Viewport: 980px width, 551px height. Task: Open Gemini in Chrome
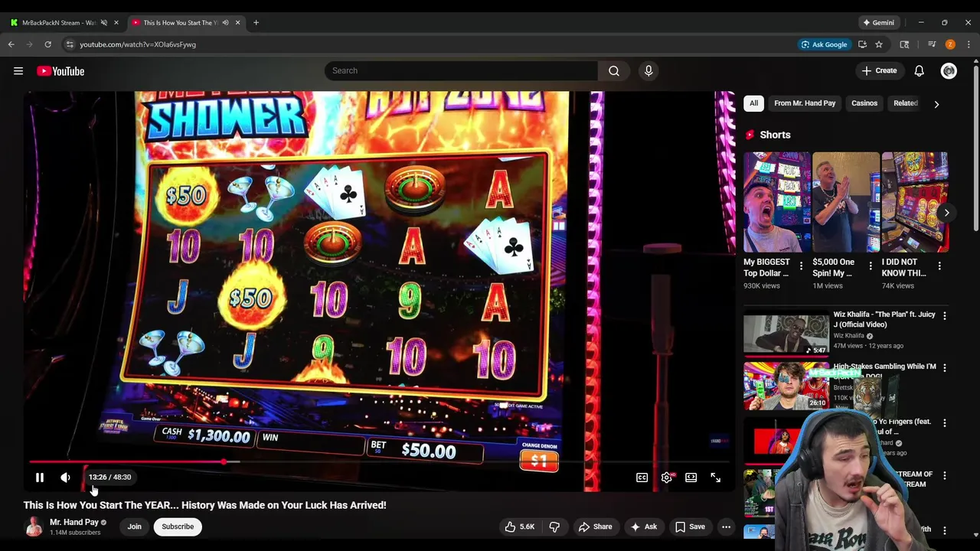click(878, 22)
